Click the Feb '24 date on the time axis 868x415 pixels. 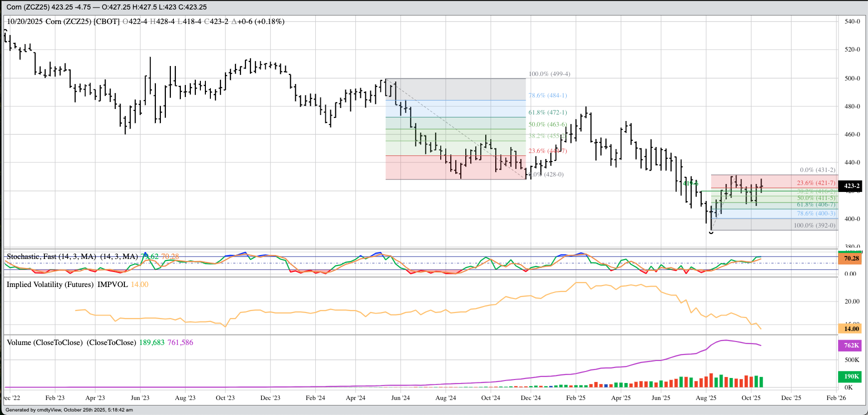tap(315, 398)
